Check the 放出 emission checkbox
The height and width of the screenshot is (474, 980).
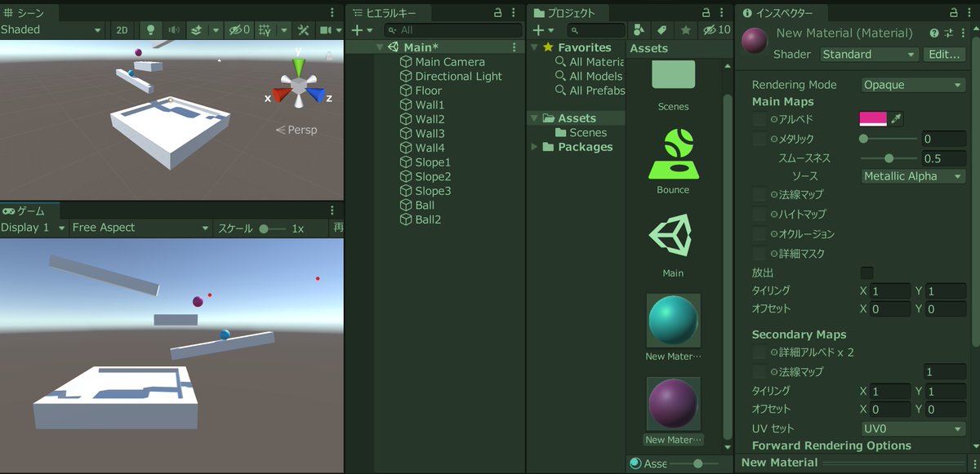coord(867,272)
